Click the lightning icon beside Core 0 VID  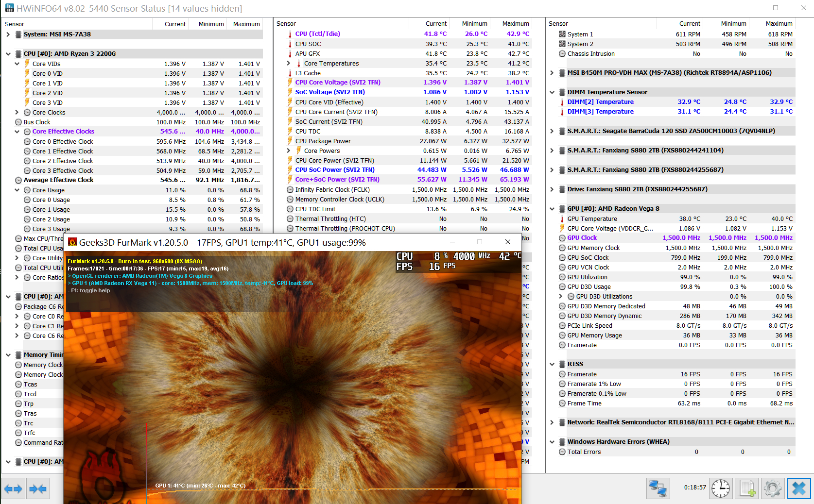coord(27,73)
